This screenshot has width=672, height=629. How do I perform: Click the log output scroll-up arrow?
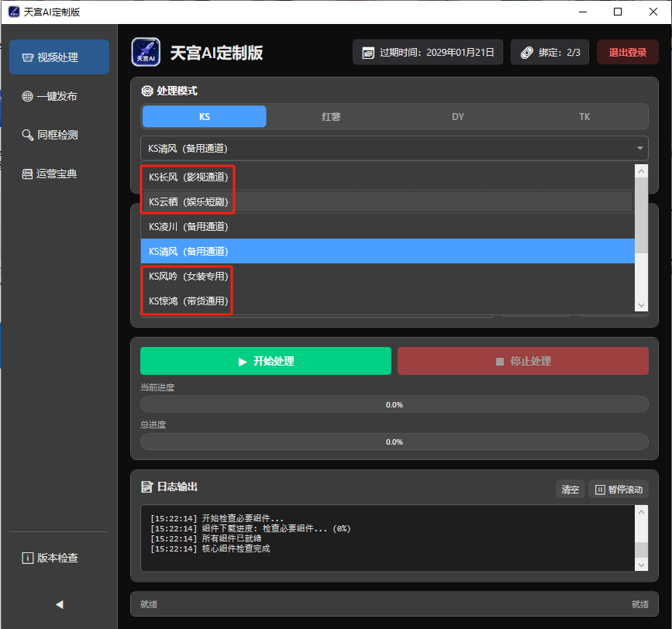pos(641,512)
